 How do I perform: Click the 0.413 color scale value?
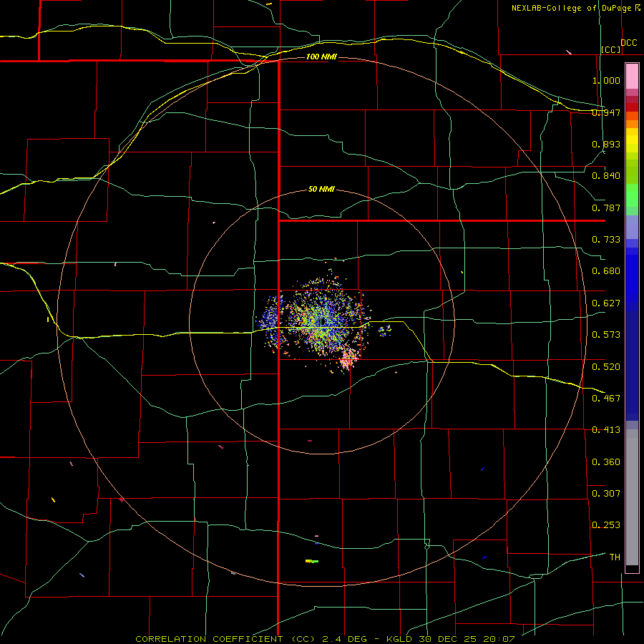point(606,430)
